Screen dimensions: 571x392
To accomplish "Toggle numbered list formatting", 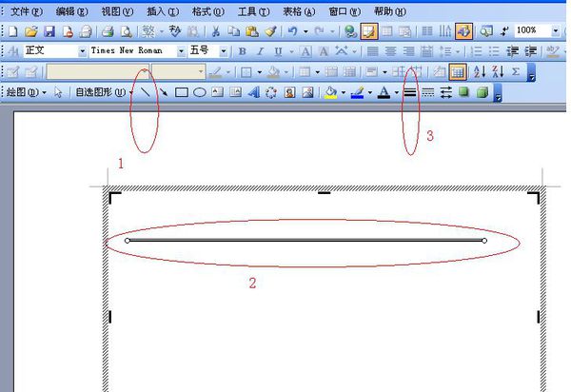I will 476,51.
